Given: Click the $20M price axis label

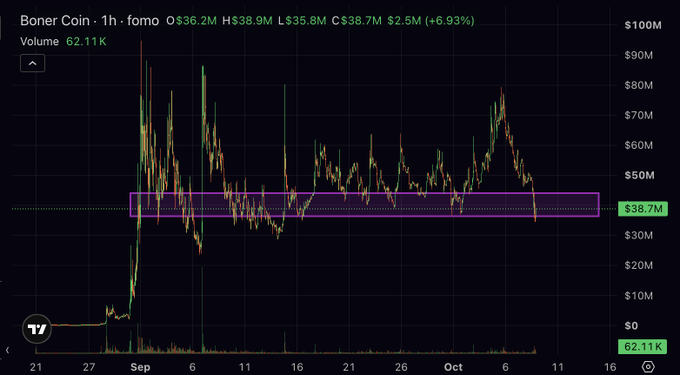Looking at the screenshot, I should pyautogui.click(x=639, y=265).
